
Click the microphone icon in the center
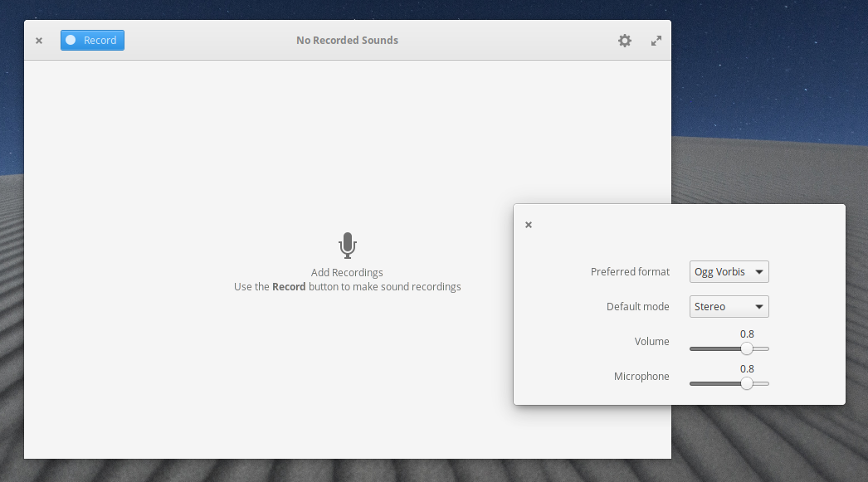tap(347, 246)
